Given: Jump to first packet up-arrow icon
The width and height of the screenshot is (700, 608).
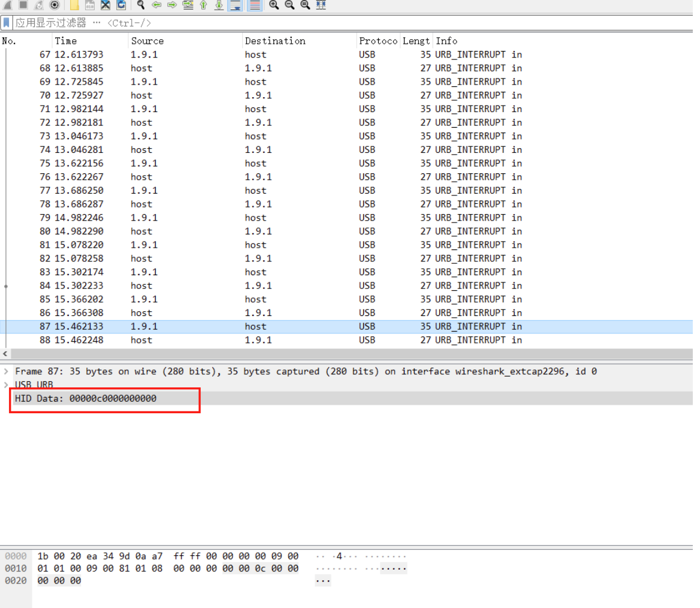Looking at the screenshot, I should coord(203,5).
